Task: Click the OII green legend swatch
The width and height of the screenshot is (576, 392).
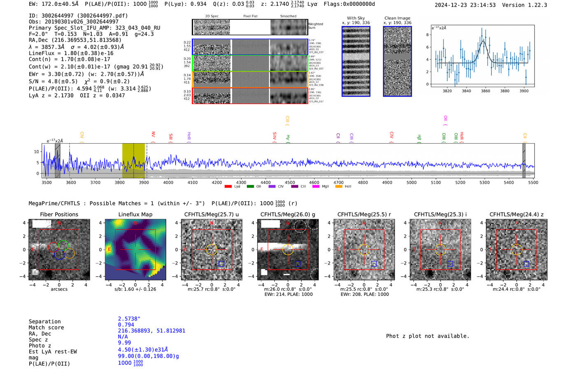Action: pyautogui.click(x=250, y=186)
